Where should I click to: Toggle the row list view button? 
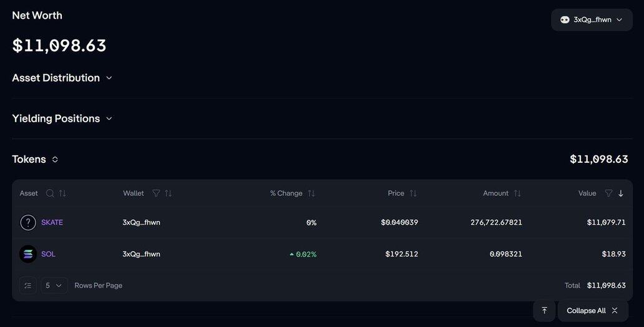click(x=28, y=285)
